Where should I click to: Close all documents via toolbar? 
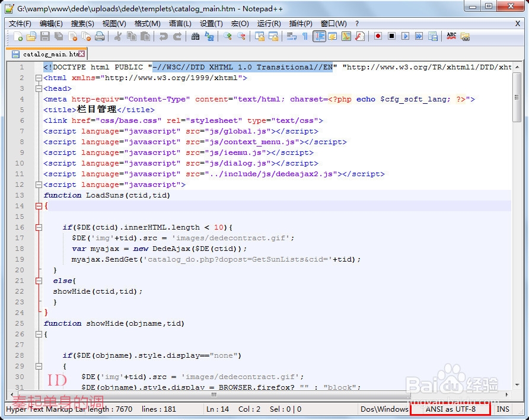pos(86,36)
